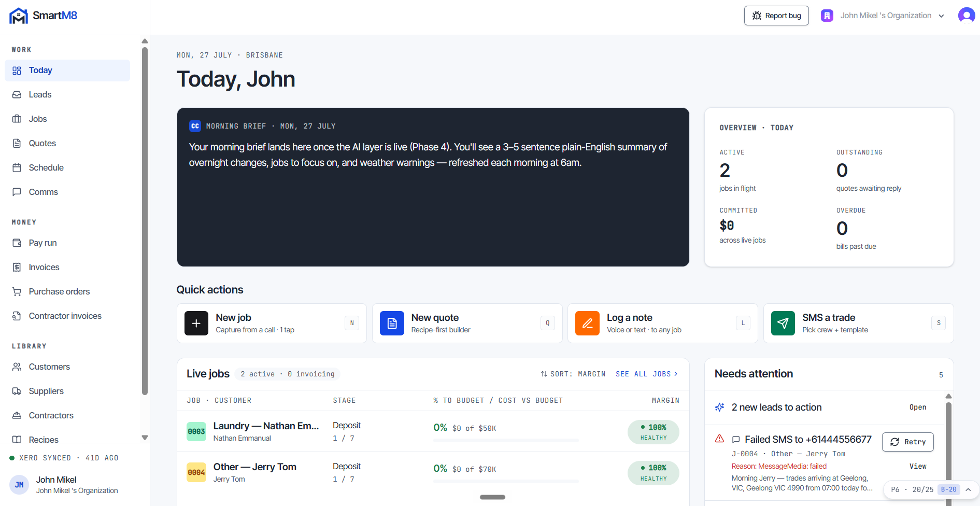Click the 100% healthy badge for Jerry Tom job
Screen dimensions: 980x506
point(654,473)
